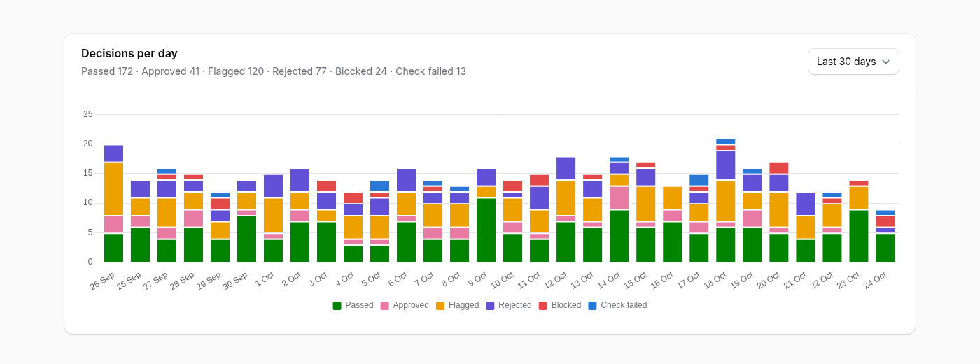
Task: Toggle the Passed legend entry
Action: coord(353,305)
